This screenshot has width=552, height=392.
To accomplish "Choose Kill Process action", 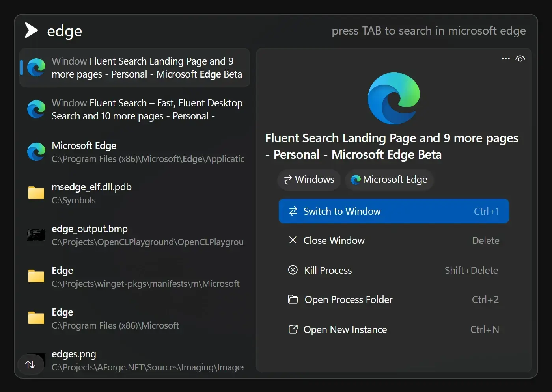I will pos(394,270).
